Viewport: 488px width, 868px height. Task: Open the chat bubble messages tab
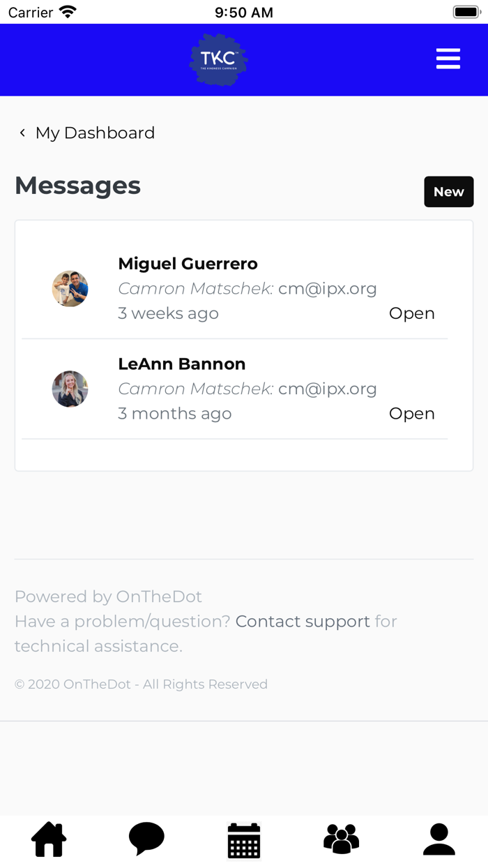pos(146,839)
